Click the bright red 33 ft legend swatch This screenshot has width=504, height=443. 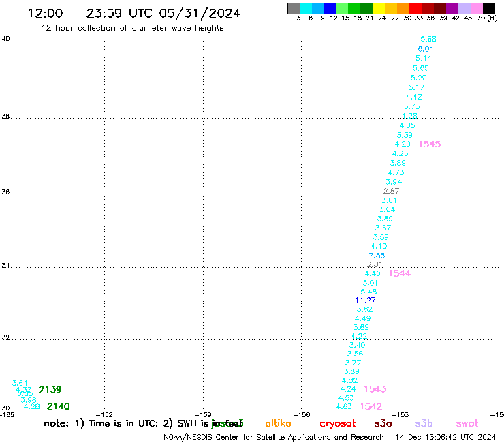415,9
